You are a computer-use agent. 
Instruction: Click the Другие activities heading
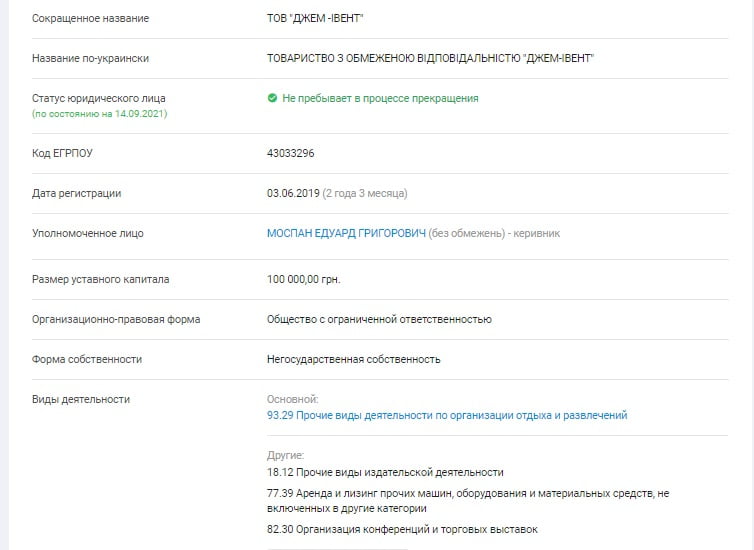(286, 455)
